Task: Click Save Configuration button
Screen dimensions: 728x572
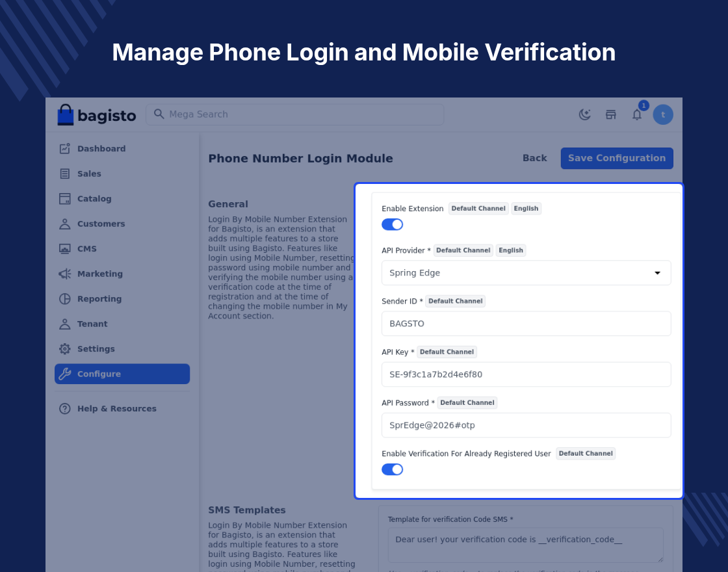Action: [x=617, y=159]
